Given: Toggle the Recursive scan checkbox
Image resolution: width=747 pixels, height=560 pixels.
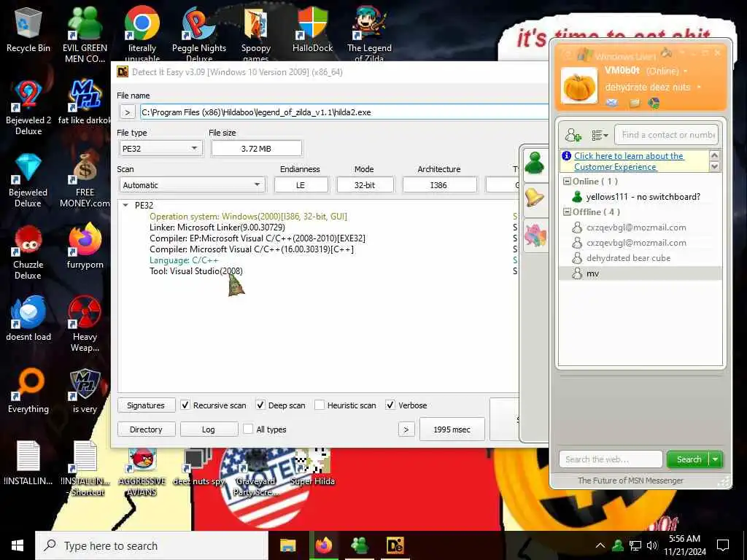Looking at the screenshot, I should coord(185,405).
